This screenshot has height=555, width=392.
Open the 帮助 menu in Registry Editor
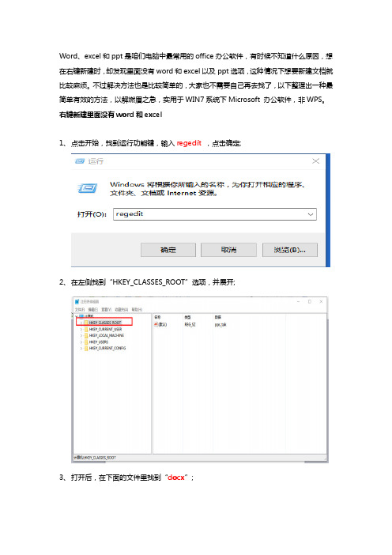137,310
